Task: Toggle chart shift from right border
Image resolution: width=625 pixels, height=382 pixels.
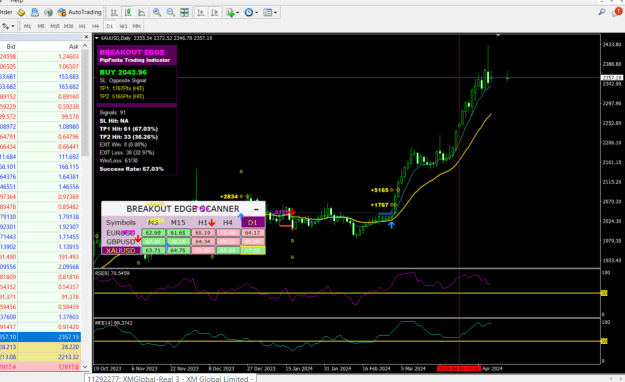Action: point(214,13)
